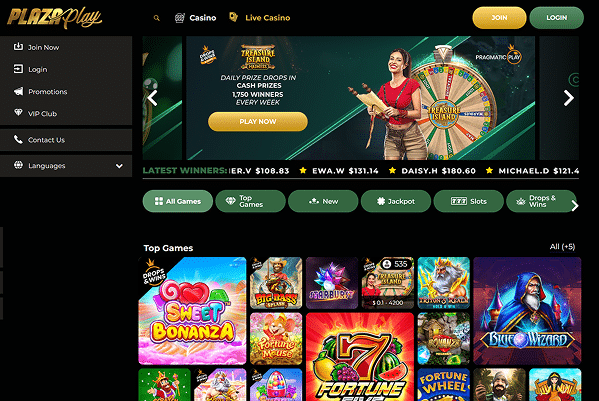Screen dimensions: 599x401
Task: Click the Contact Us phone icon
Action: (x=18, y=139)
